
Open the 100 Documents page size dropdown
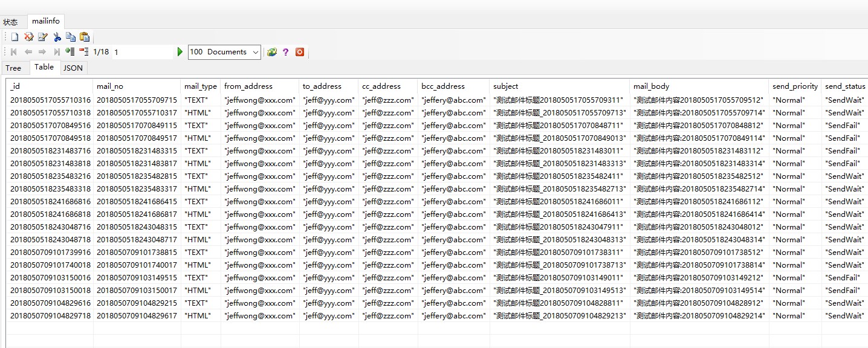[224, 52]
